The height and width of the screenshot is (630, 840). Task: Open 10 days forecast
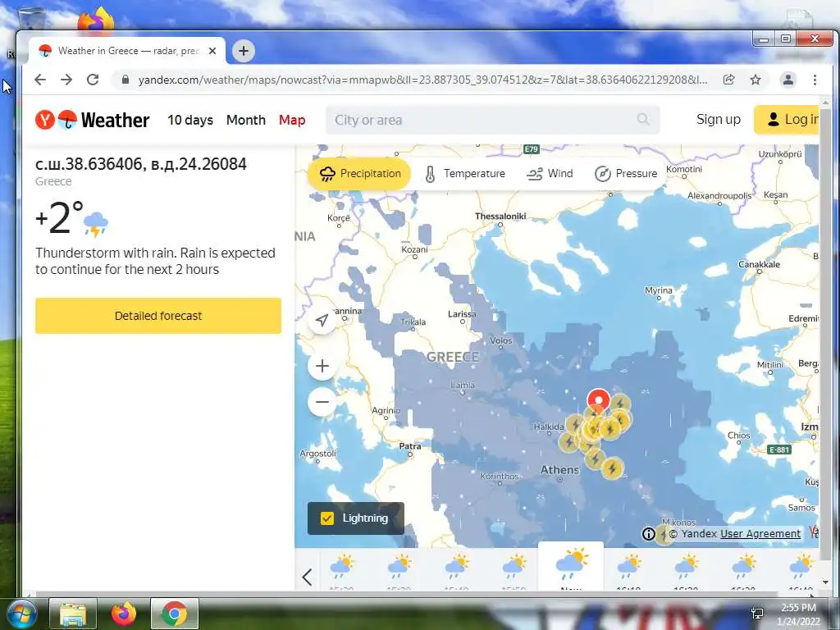point(190,120)
